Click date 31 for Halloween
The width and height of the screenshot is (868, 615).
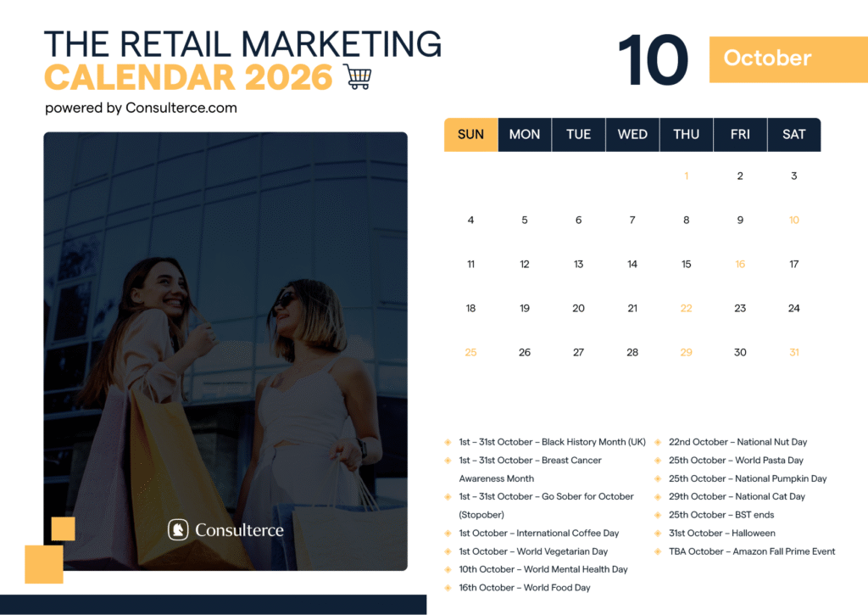794,352
